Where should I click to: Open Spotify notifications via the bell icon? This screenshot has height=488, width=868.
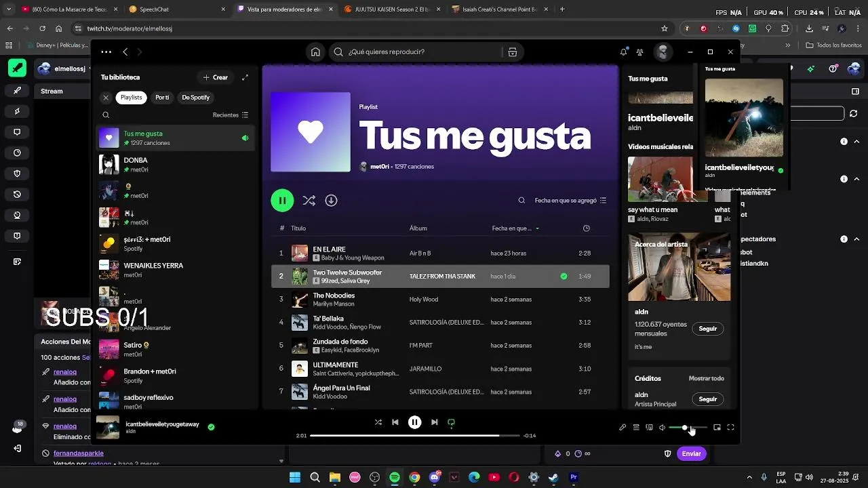(x=623, y=52)
